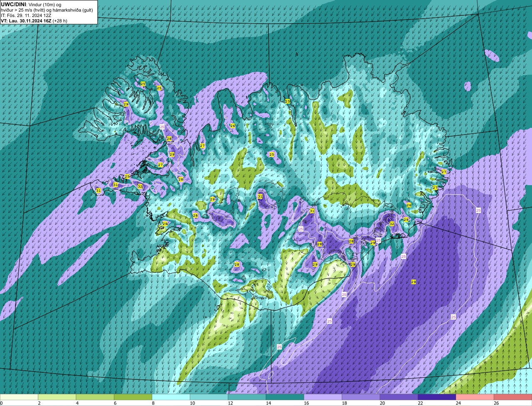Pick the 10–12 m/s light teal legend swatch

(209, 397)
